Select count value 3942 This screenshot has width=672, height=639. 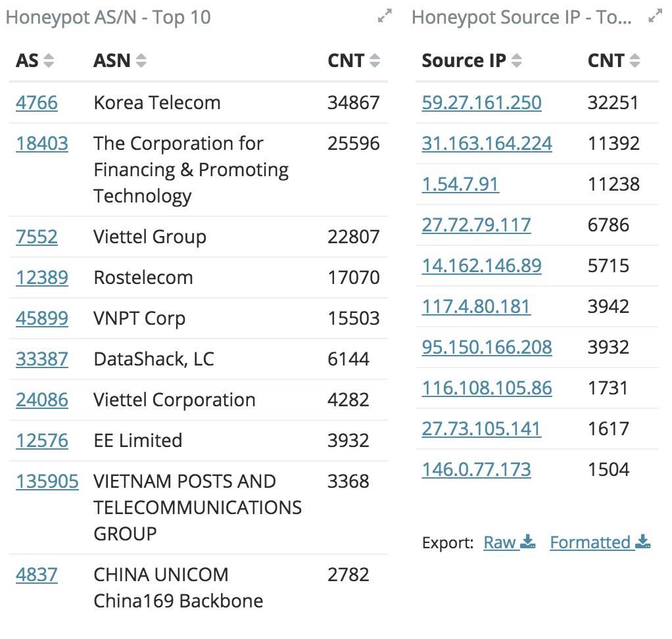608,306
